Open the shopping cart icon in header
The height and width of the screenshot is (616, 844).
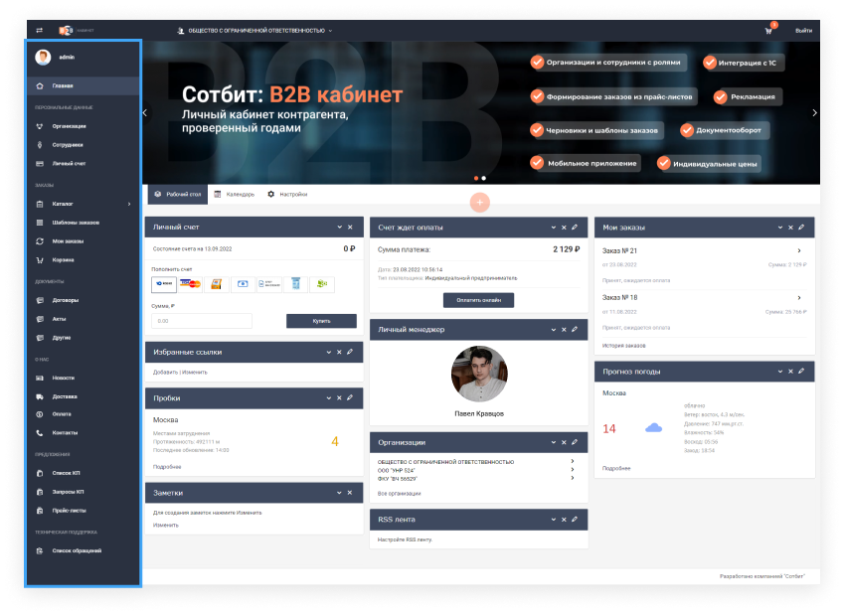tap(767, 31)
